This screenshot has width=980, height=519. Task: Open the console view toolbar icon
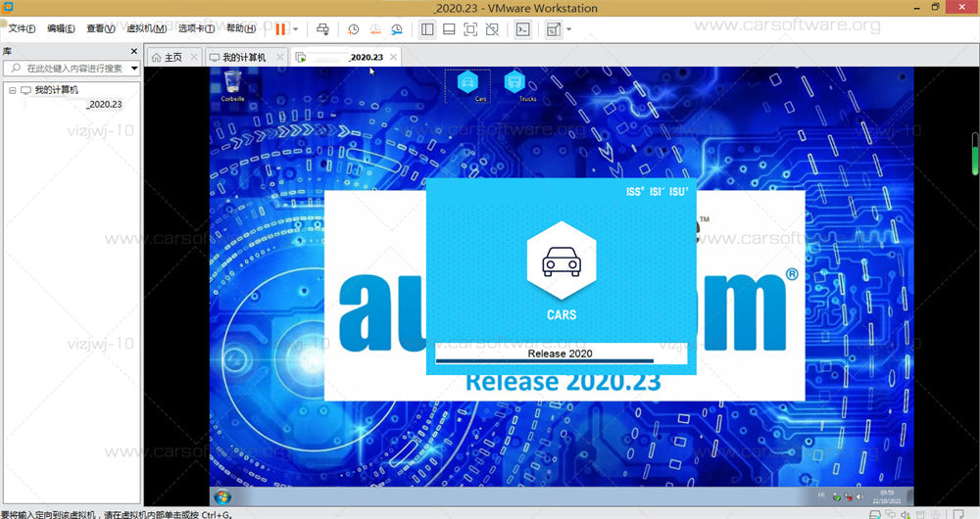523,29
